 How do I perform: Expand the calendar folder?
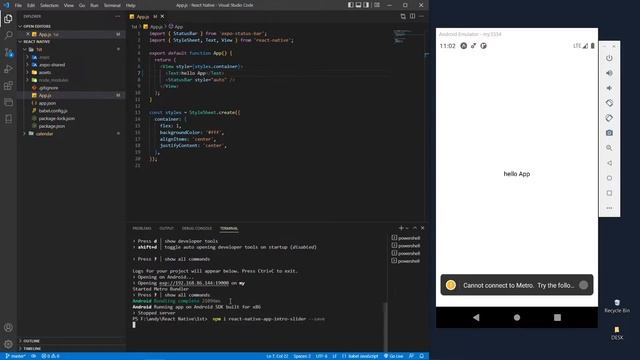(x=24, y=134)
